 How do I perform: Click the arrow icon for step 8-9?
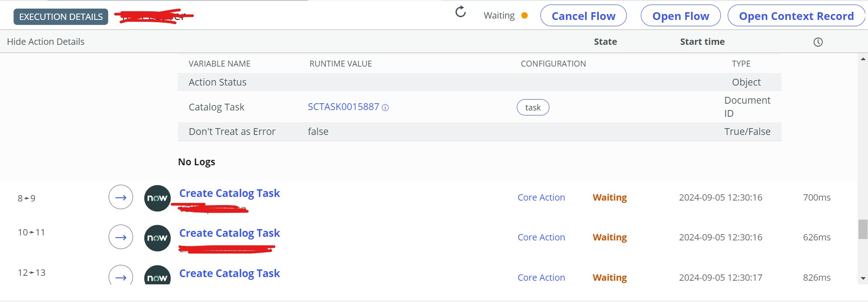pyautogui.click(x=121, y=197)
